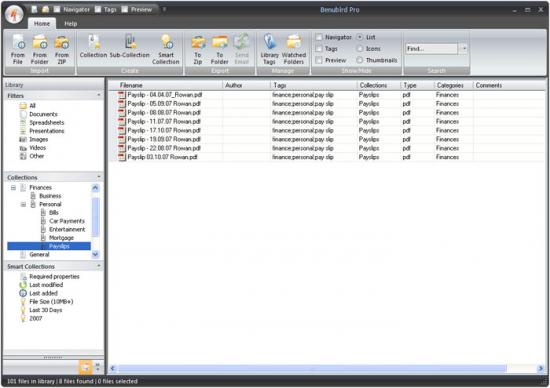Image resolution: width=550 pixels, height=388 pixels.
Task: Click into the Find search field
Action: (x=431, y=49)
